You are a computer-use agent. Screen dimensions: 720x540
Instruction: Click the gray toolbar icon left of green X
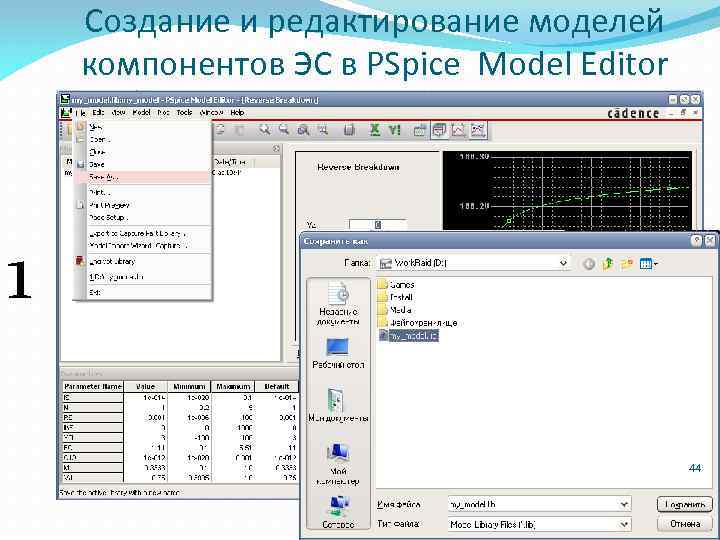pos(349,130)
